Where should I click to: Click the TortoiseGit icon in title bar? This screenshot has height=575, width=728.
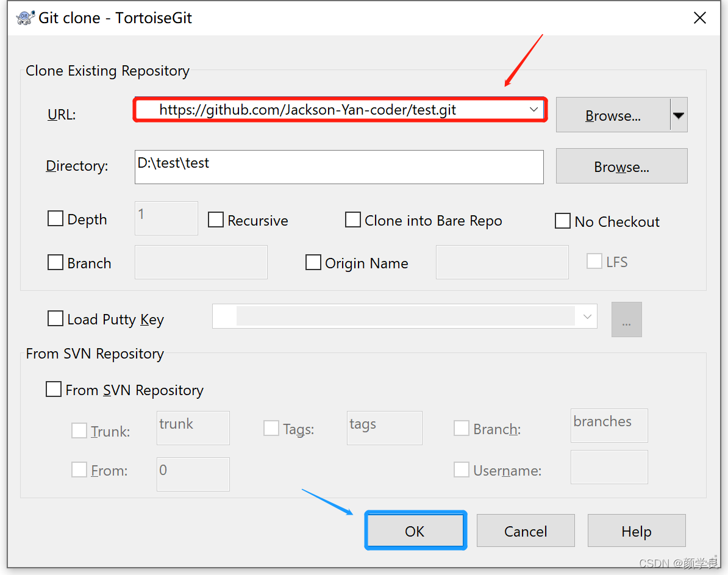[x=25, y=18]
